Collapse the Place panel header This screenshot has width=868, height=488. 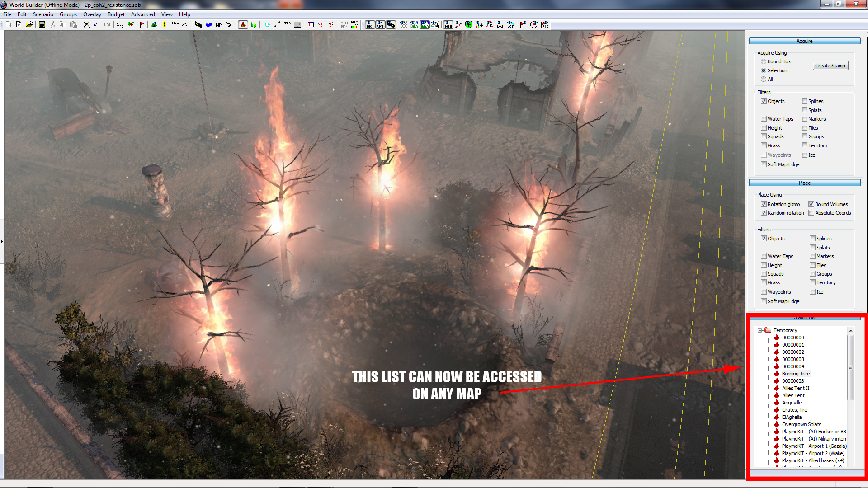coord(805,183)
